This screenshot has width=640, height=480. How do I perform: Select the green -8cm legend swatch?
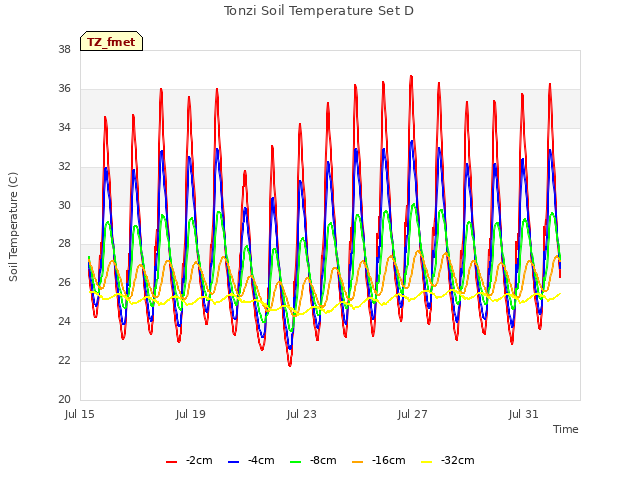point(296,462)
